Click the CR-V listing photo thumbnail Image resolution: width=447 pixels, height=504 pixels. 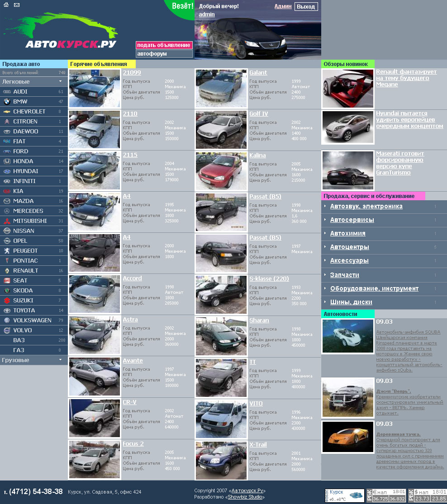(94, 418)
